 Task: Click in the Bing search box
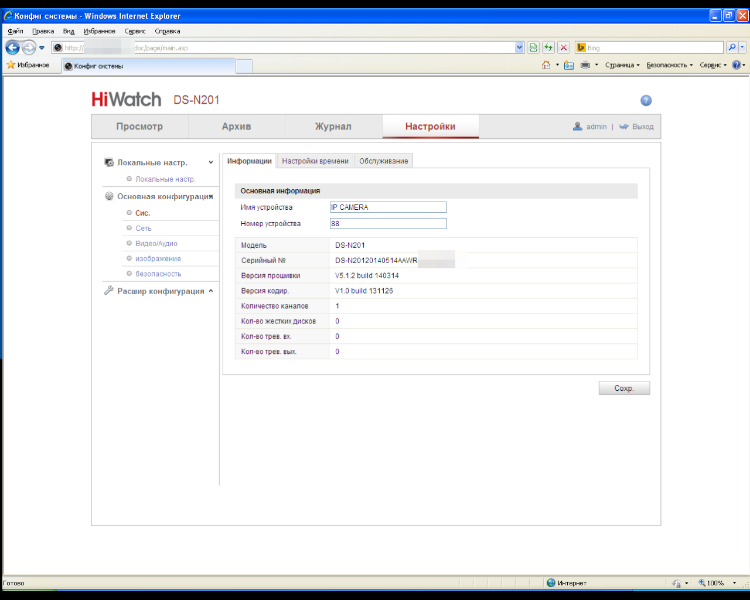click(x=650, y=47)
